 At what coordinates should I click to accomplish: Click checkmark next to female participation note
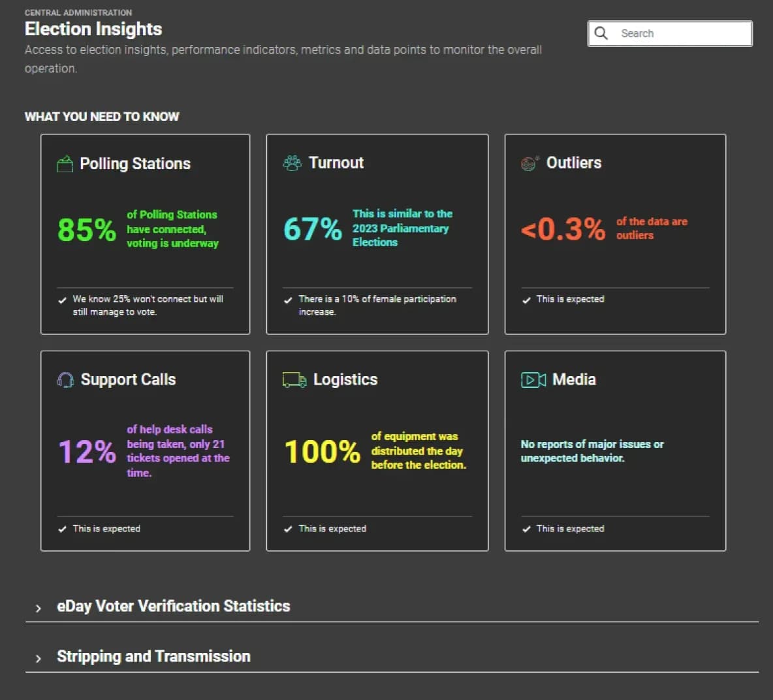pyautogui.click(x=288, y=300)
